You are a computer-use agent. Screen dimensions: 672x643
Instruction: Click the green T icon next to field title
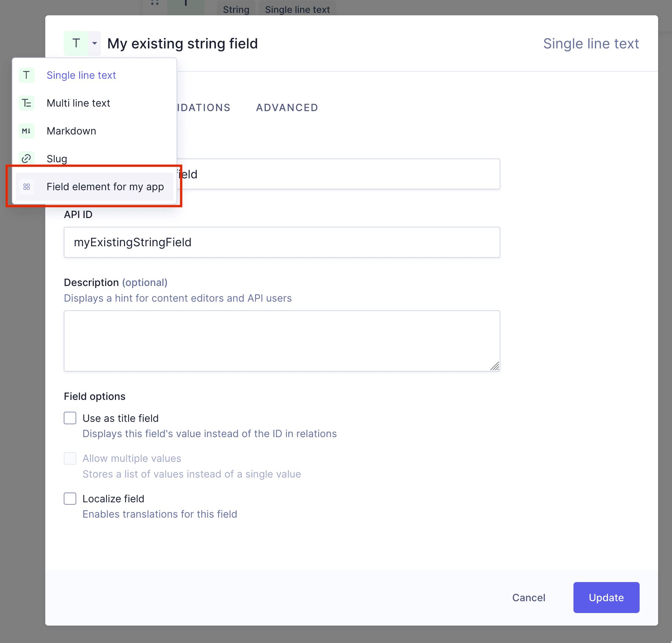[76, 43]
